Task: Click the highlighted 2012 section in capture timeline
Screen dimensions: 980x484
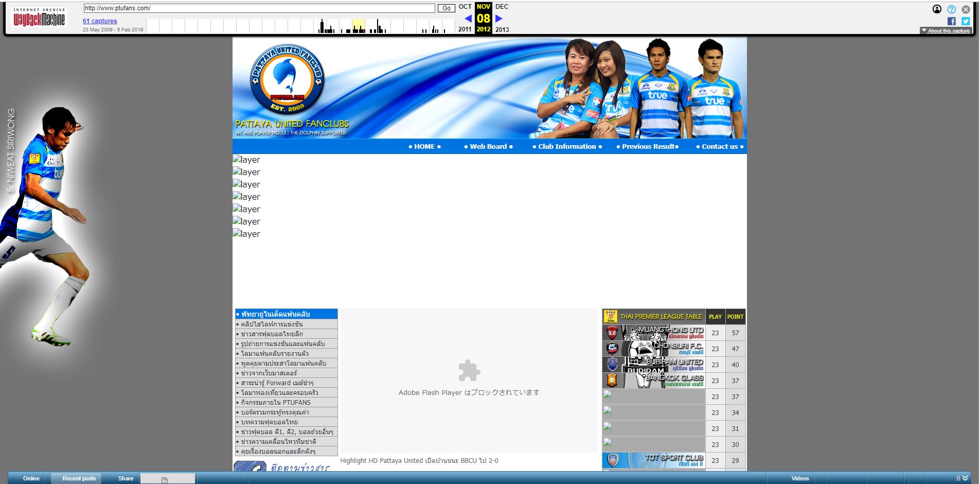Action: coord(358,26)
